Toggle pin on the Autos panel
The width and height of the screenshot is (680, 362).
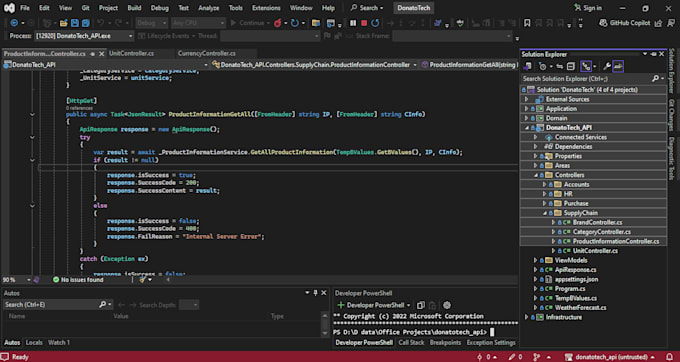[x=316, y=293]
